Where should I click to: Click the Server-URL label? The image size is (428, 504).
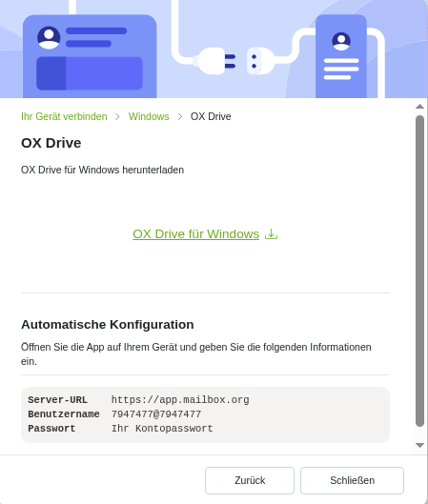(x=57, y=400)
